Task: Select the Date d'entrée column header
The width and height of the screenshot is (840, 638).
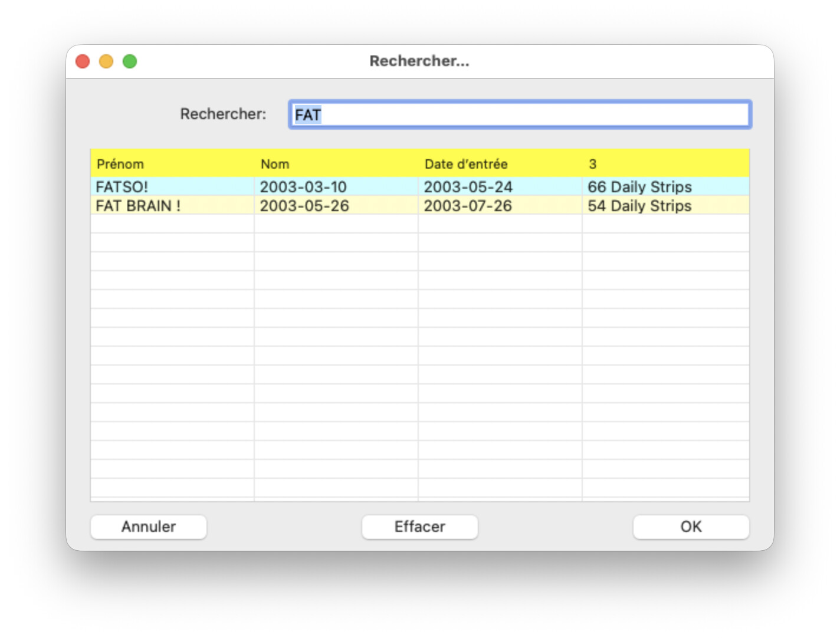Action: [466, 164]
